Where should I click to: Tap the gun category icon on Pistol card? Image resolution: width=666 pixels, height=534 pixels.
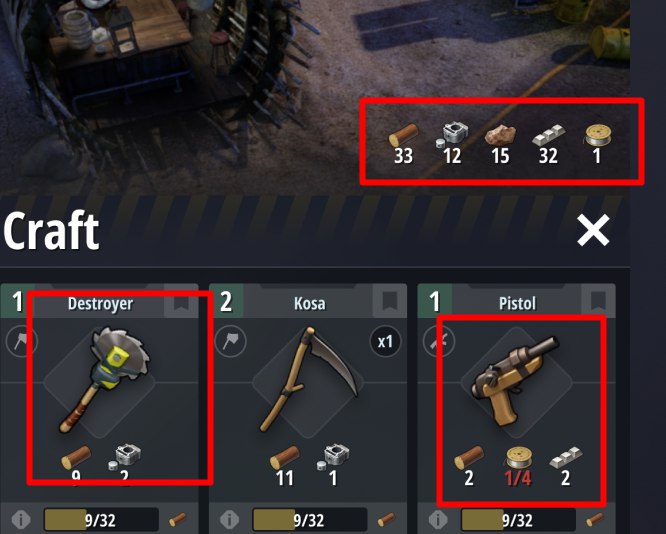point(439,341)
